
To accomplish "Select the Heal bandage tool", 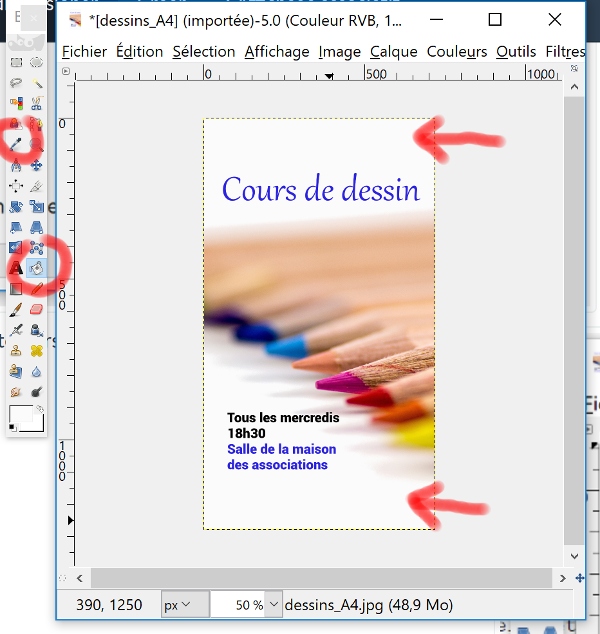I will 36,351.
